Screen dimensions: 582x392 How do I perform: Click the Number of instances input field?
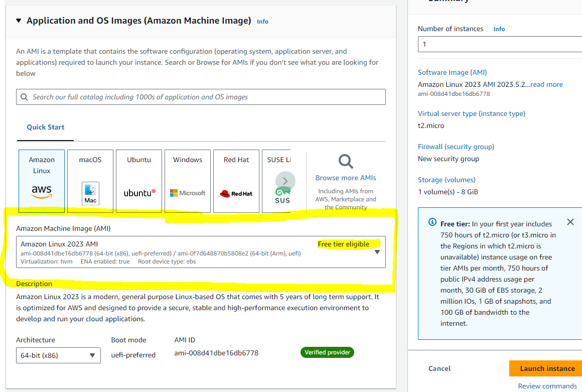tap(500, 44)
